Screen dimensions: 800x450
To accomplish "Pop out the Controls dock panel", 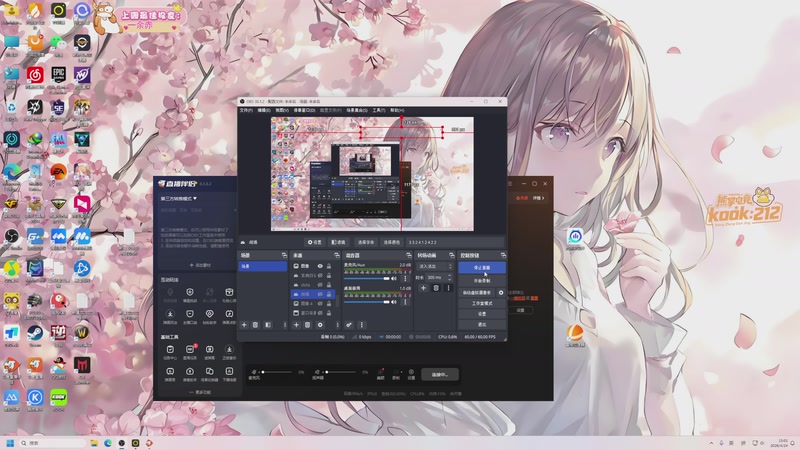I will coord(503,255).
